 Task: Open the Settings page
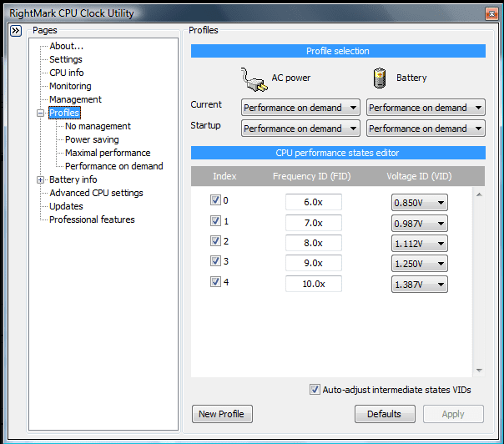pos(66,59)
